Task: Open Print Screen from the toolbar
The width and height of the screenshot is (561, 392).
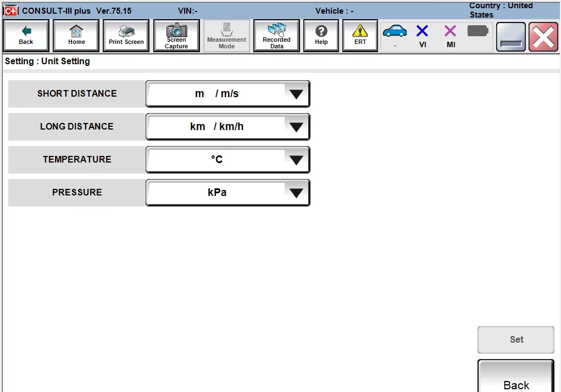Action: point(125,35)
